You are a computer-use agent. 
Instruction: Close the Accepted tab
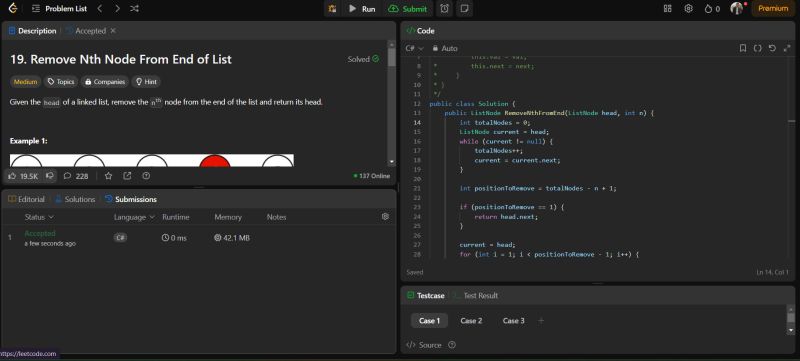[113, 31]
